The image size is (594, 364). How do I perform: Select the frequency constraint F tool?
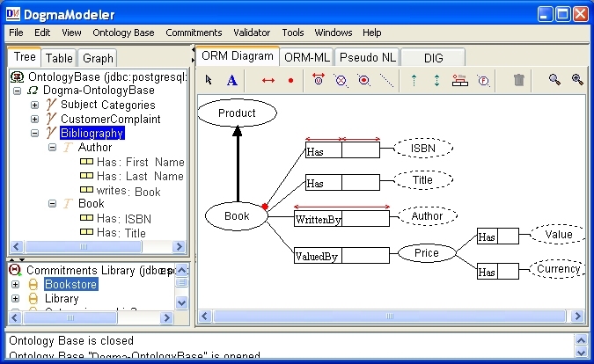click(x=483, y=80)
